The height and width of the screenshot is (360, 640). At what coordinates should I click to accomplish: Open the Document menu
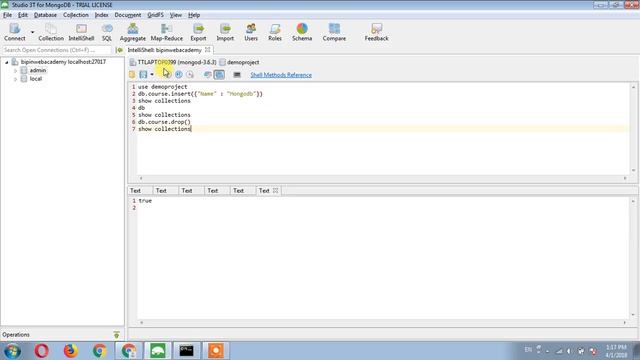tap(128, 15)
